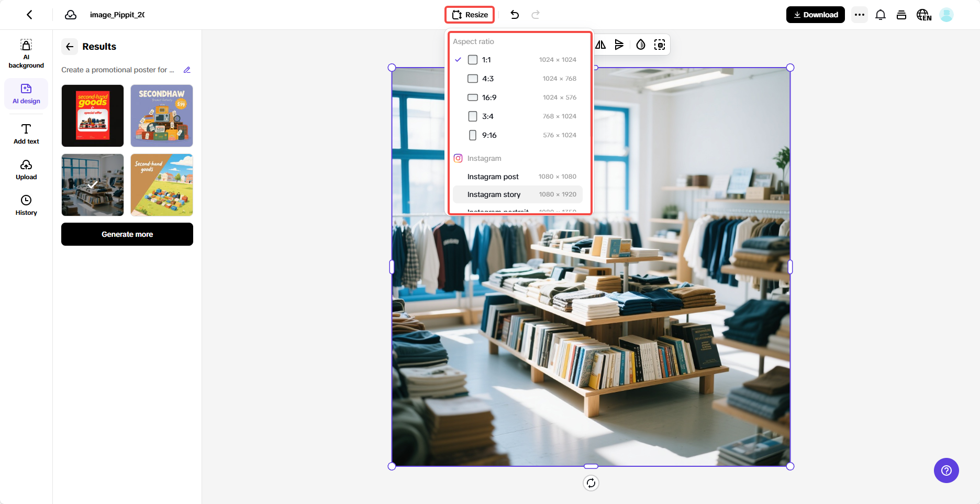The width and height of the screenshot is (980, 504).
Task: Click the Generate more button
Action: 127,234
